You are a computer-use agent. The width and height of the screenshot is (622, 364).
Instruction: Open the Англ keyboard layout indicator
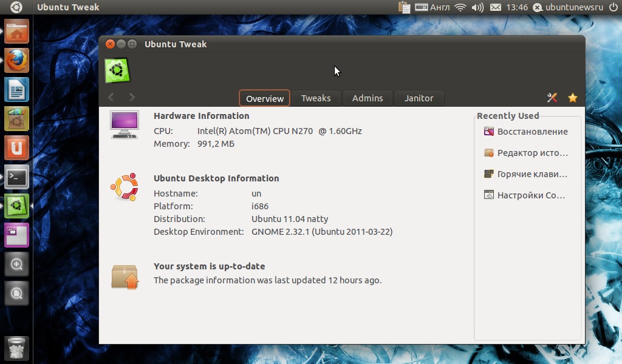432,7
